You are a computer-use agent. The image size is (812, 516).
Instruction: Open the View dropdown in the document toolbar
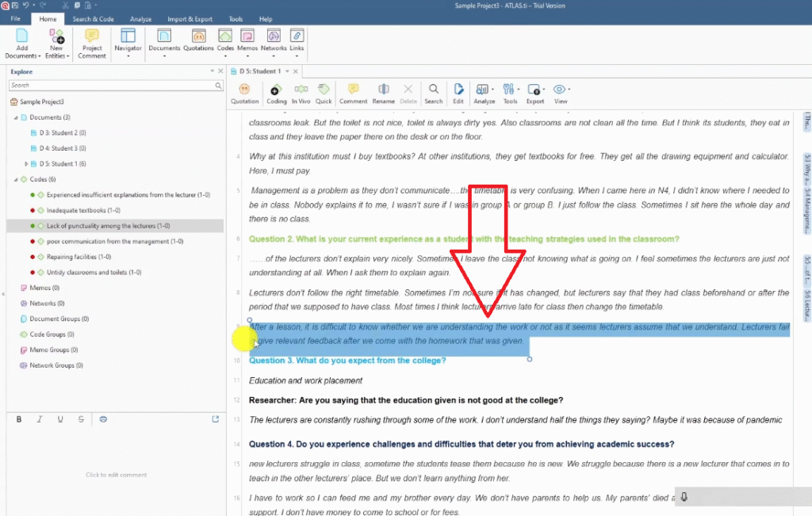click(561, 94)
